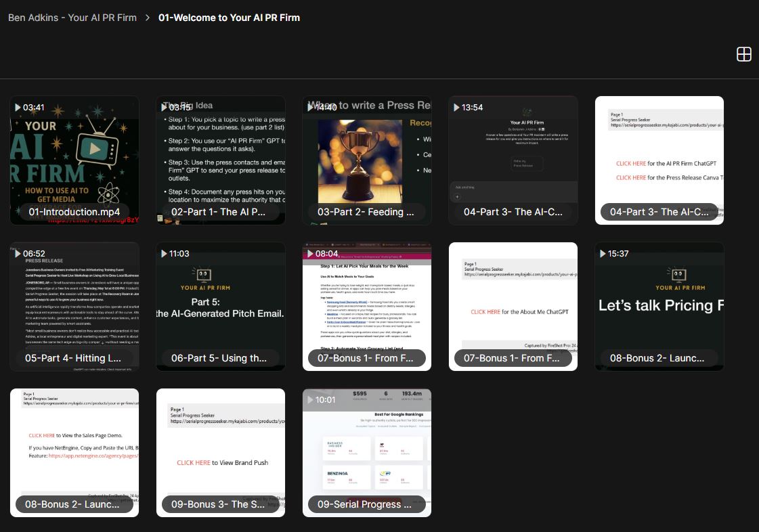Open the 04-Part 3 Progress Seeker page thumbnail
This screenshot has height=532, width=759.
[659, 160]
